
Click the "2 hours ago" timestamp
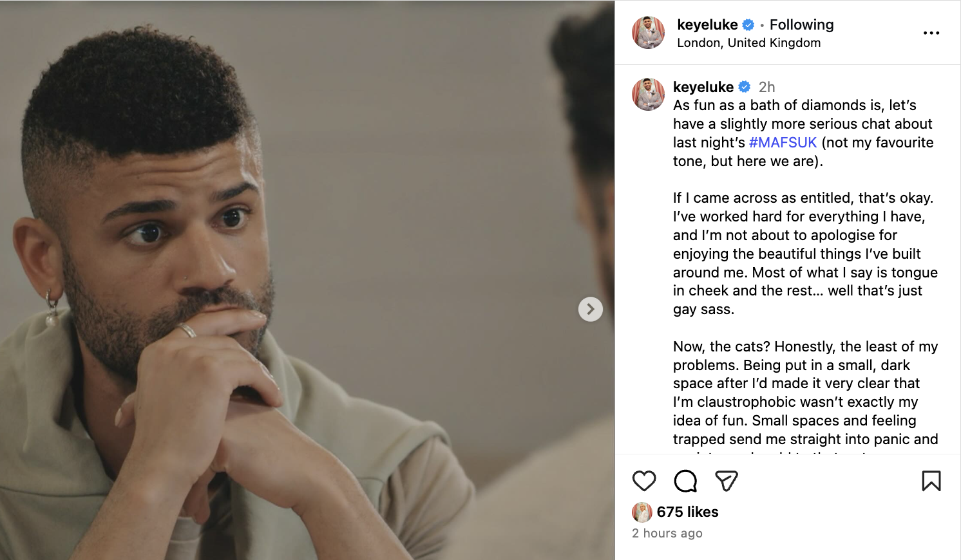[x=667, y=533]
